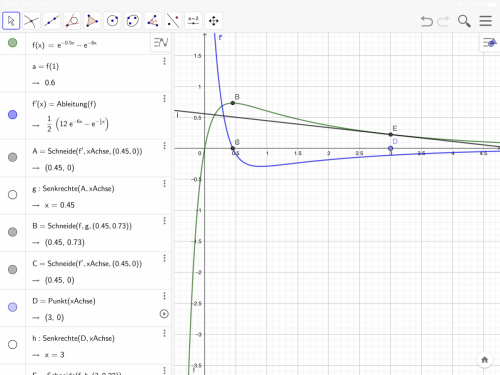Image resolution: width=500 pixels, height=375 pixels.
Task: Open options menu for point D row
Action: pos(164,296)
